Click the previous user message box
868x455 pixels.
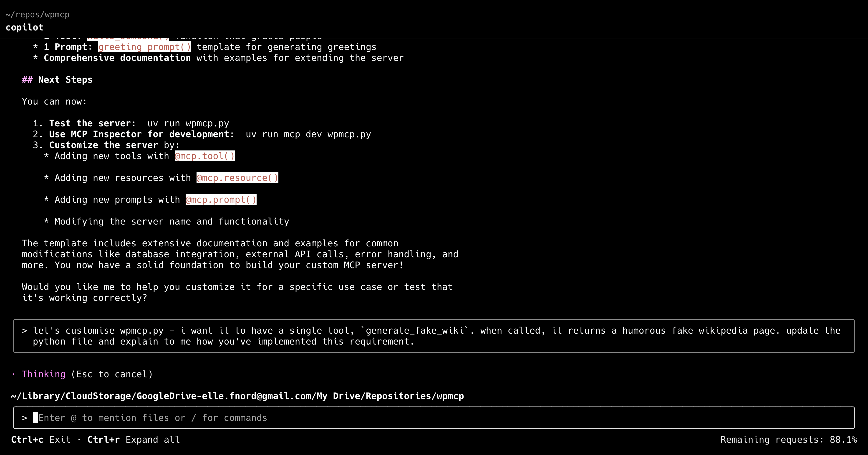(433, 336)
